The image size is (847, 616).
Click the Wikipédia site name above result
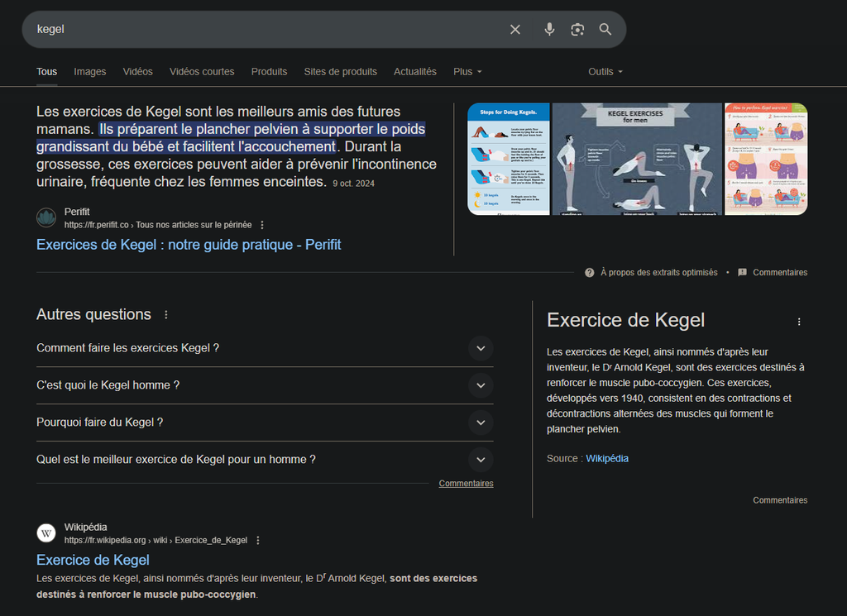pyautogui.click(x=85, y=527)
